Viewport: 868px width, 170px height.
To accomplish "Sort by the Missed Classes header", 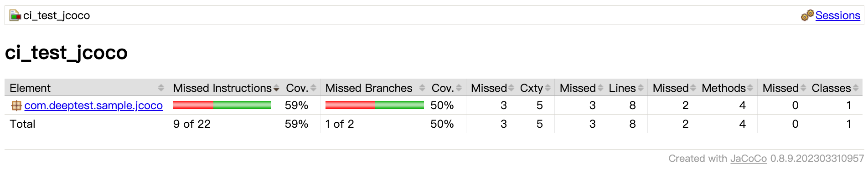I will point(784,88).
